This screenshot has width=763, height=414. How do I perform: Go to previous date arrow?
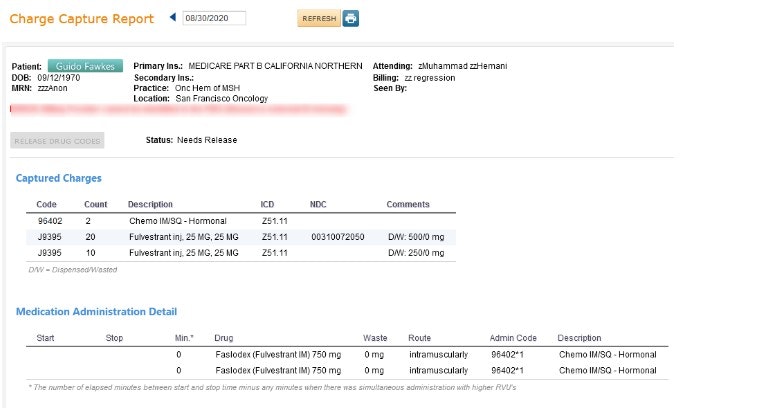click(172, 18)
